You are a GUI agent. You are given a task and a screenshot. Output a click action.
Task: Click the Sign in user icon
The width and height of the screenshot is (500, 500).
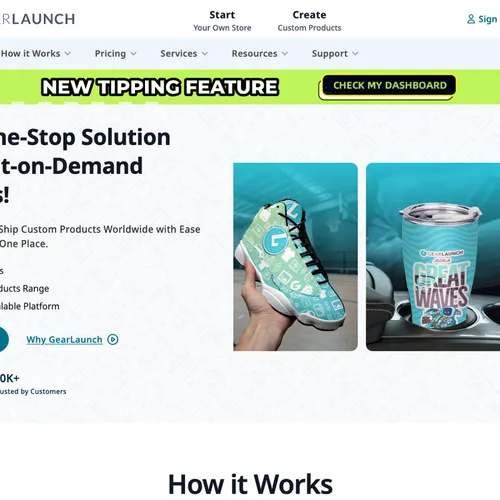coord(471,19)
